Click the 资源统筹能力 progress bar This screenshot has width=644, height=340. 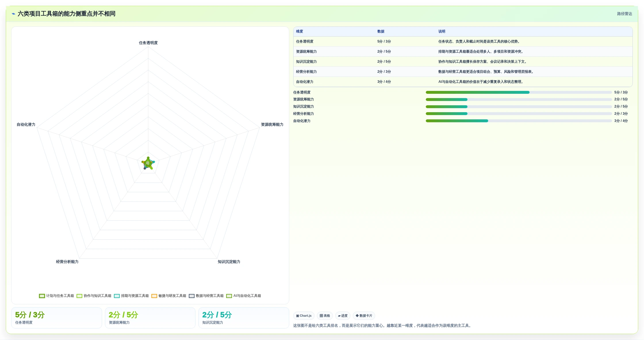point(519,100)
